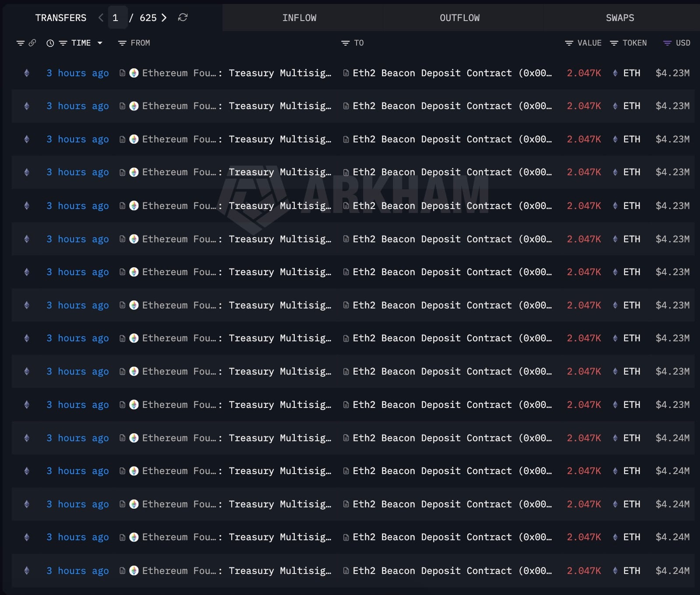Screen dimensions: 700x595
Task: Click the purple USD filter icon
Action: 667,43
